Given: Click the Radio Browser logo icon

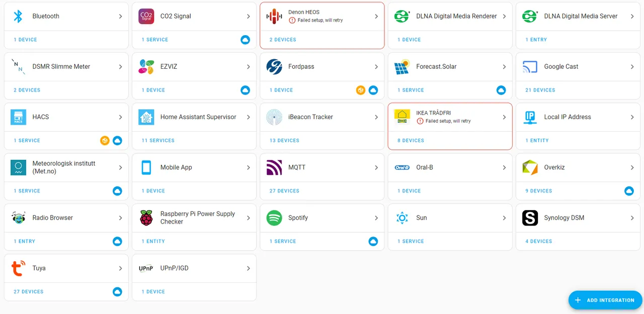Looking at the screenshot, I should click(x=18, y=218).
